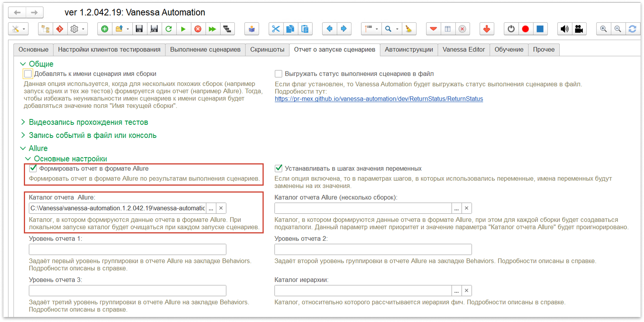
Task: Uncheck 'Формировать отчет в формате Allure' checkbox
Action: [33, 168]
